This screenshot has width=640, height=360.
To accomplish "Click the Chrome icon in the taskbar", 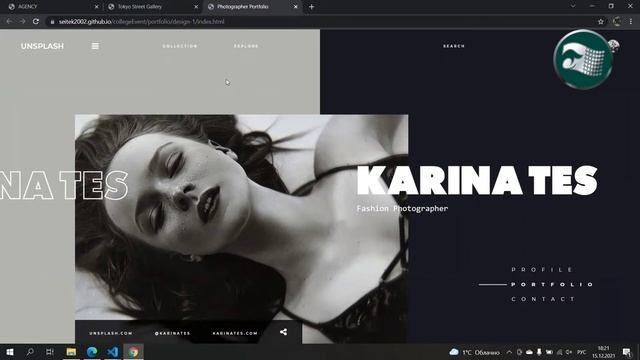I will [x=133, y=352].
